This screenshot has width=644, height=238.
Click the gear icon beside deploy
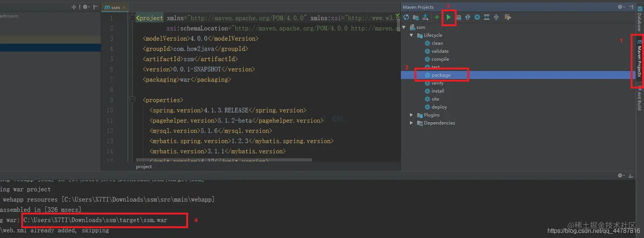point(427,107)
